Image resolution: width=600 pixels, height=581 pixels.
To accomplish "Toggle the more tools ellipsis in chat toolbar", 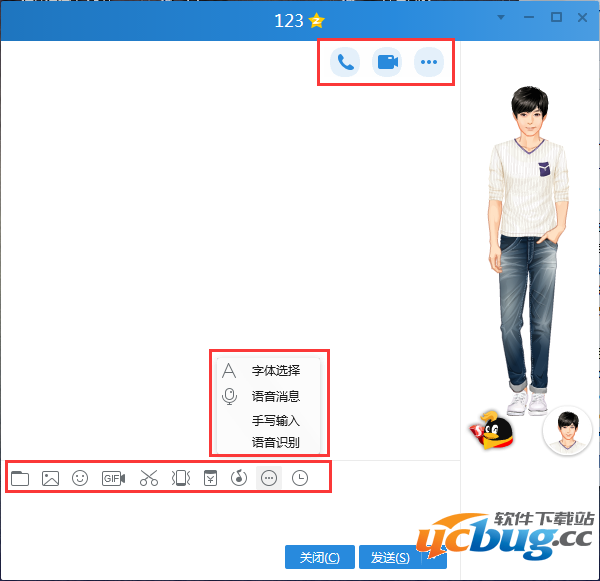I will pyautogui.click(x=268, y=478).
